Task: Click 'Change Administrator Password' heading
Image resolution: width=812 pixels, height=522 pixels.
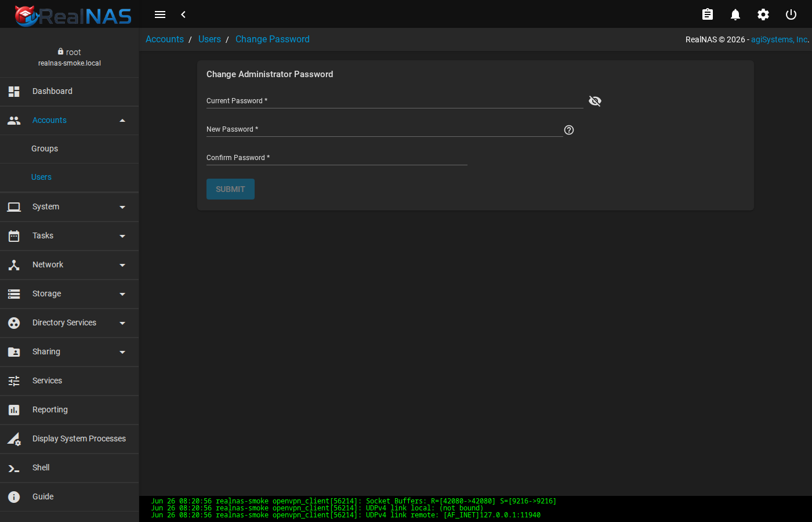Action: point(270,74)
